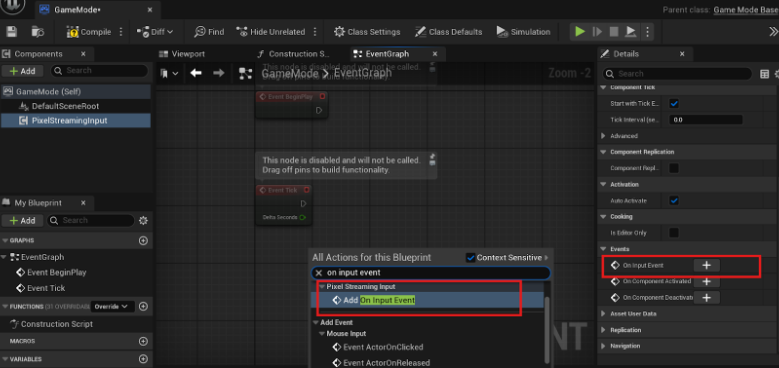The width and height of the screenshot is (779, 368).
Task: Open the function Override dropdown
Action: tap(112, 306)
